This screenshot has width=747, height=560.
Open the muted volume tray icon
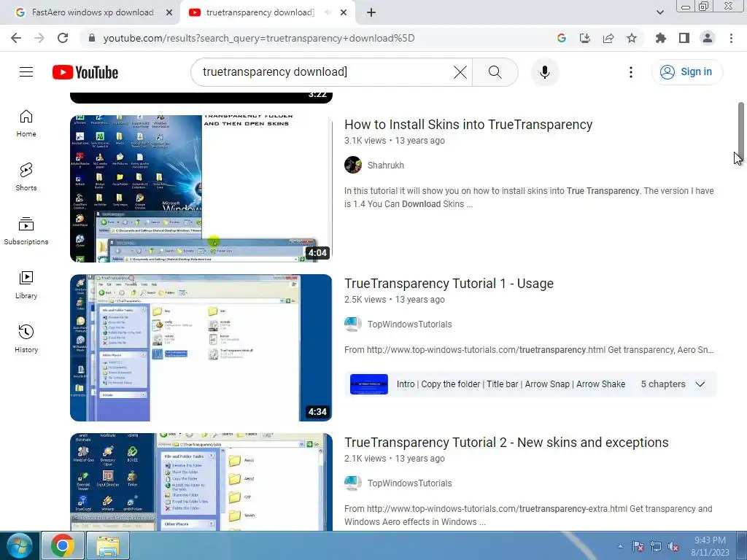(673, 546)
